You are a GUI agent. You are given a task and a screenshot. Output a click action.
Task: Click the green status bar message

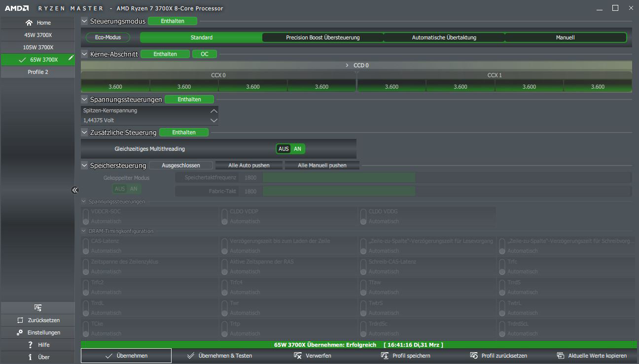click(x=359, y=345)
